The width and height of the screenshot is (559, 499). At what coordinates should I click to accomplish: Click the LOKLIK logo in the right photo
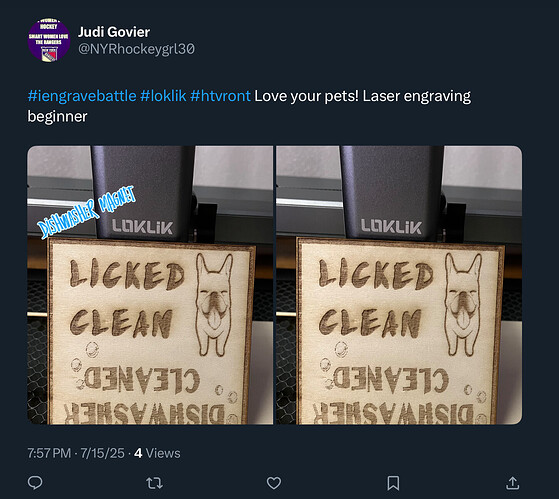[391, 227]
